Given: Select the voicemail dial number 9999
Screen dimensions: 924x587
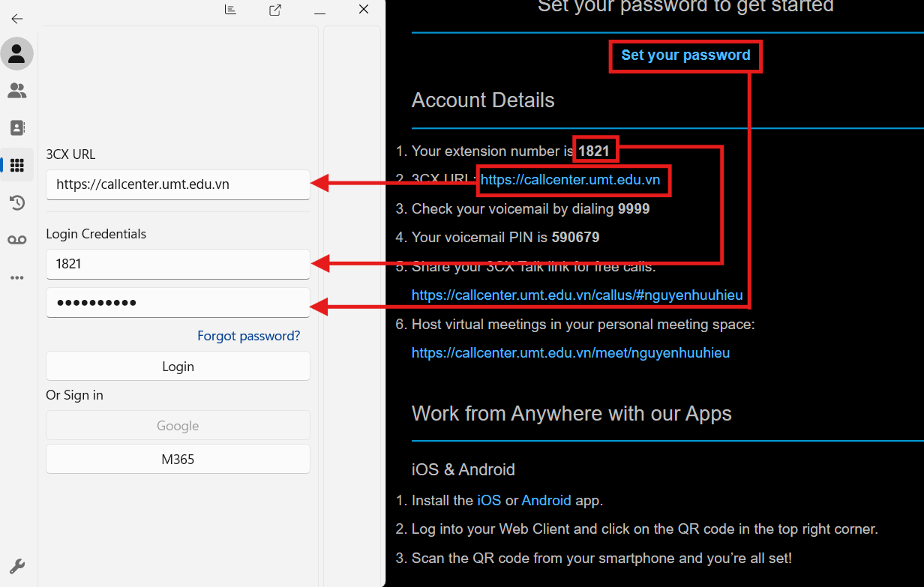Looking at the screenshot, I should pos(634,208).
